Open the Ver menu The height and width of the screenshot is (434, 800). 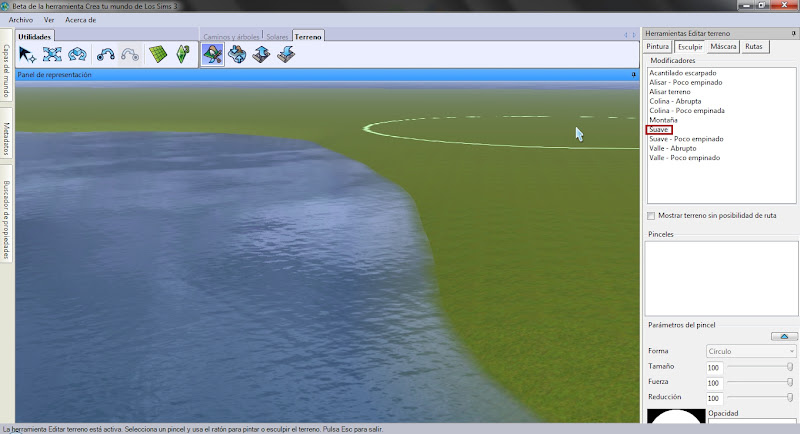pyautogui.click(x=49, y=20)
